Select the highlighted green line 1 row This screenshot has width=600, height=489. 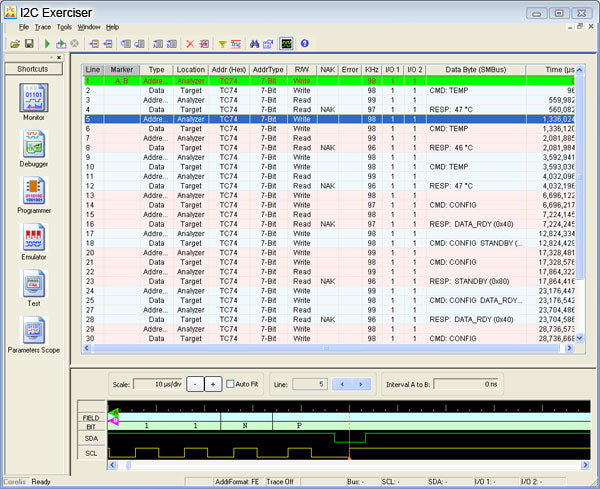(329, 81)
